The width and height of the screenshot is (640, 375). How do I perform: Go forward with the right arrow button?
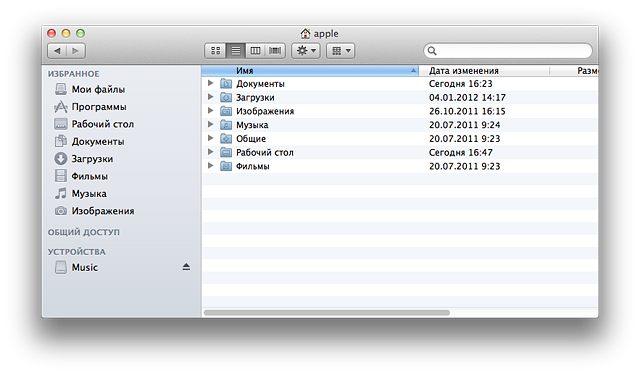click(76, 51)
